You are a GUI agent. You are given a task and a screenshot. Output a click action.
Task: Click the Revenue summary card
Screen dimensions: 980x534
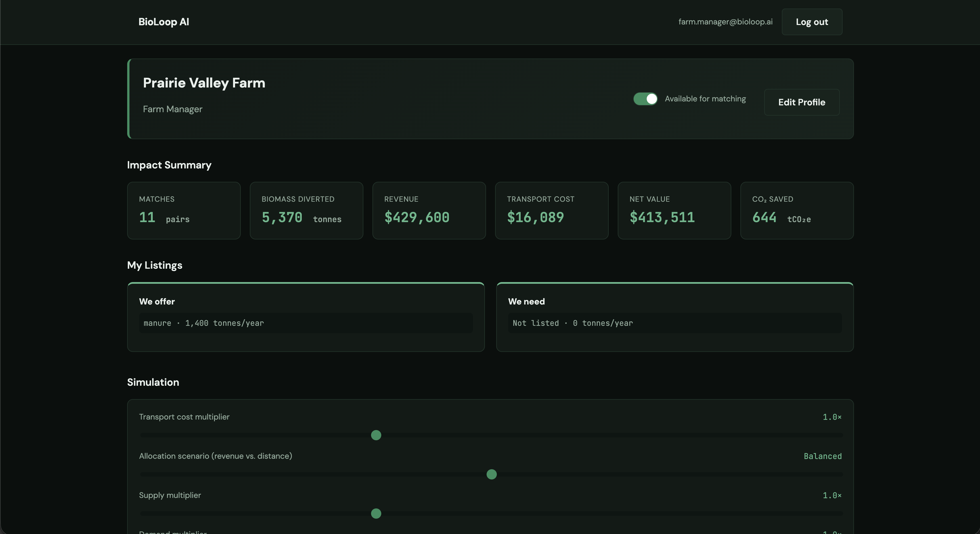coord(429,210)
